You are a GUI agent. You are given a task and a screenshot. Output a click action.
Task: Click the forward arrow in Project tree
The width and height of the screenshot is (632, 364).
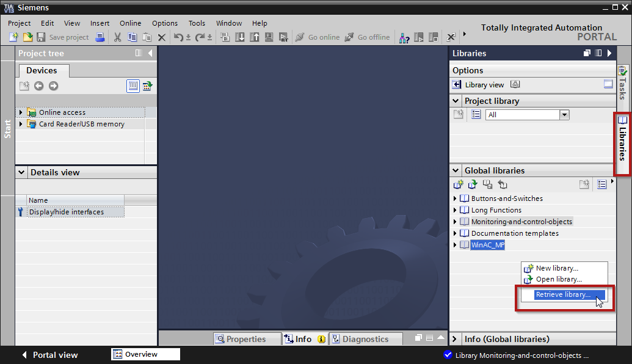53,86
